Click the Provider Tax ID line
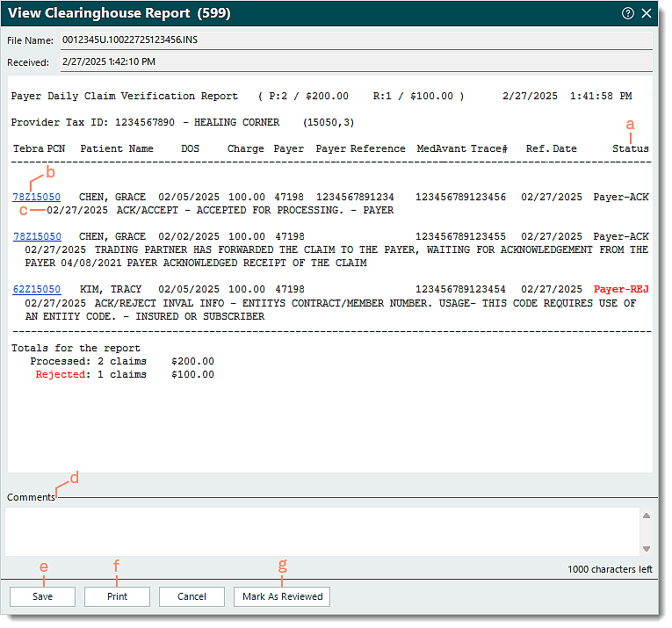The width and height of the screenshot is (672, 628). coord(183,122)
